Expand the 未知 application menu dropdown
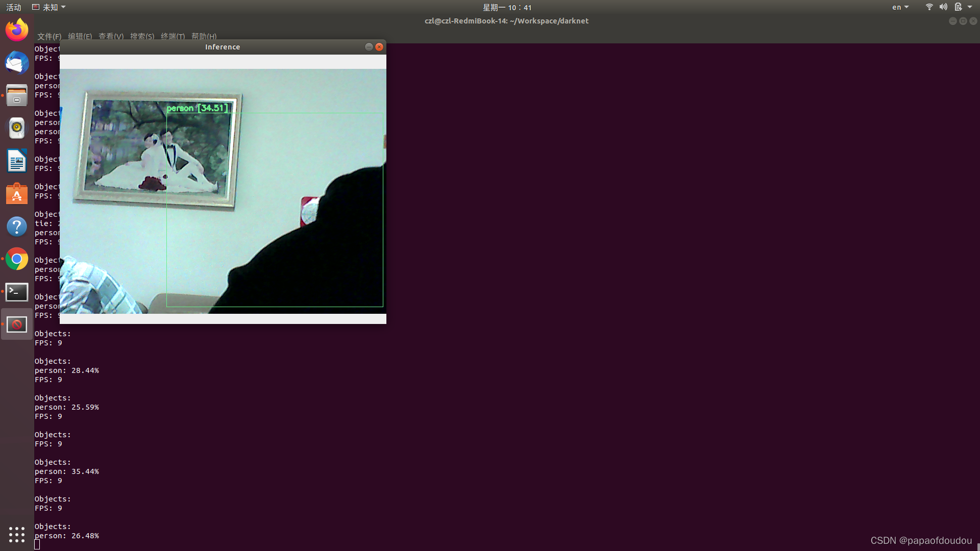Screen dimensions: 980x551 pos(49,7)
